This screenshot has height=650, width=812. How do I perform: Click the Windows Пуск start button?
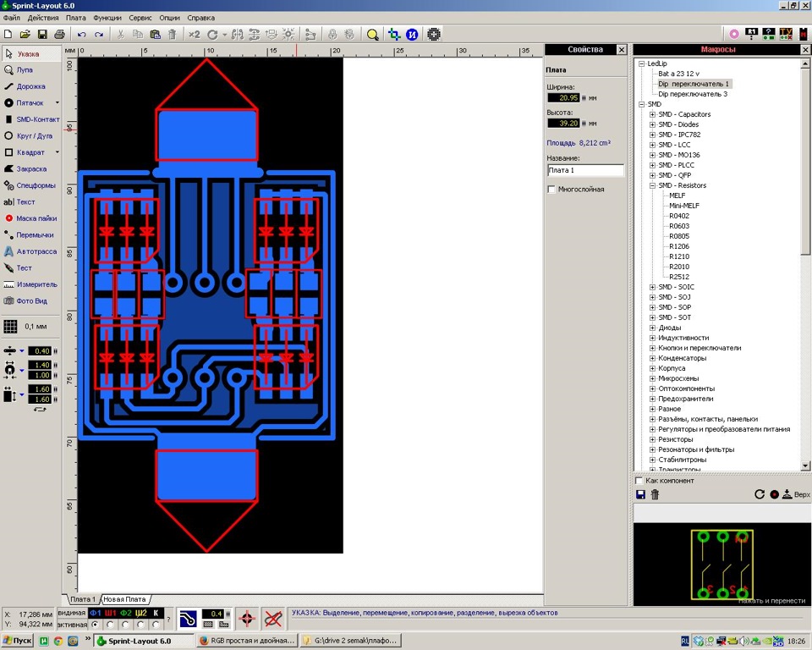tap(17, 641)
